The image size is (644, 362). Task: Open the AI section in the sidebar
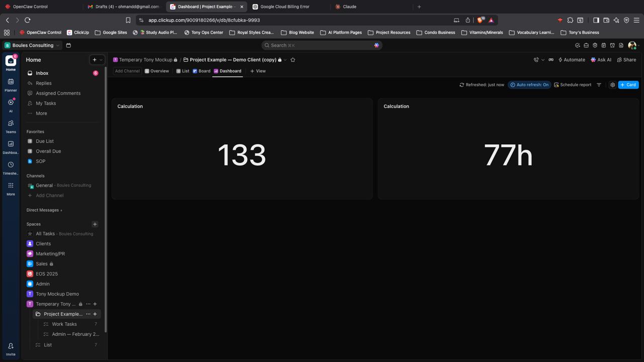(x=11, y=105)
